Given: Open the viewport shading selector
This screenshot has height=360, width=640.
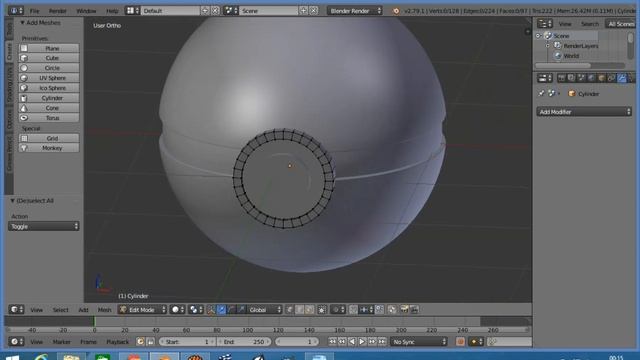Looking at the screenshot, I should click(x=178, y=310).
